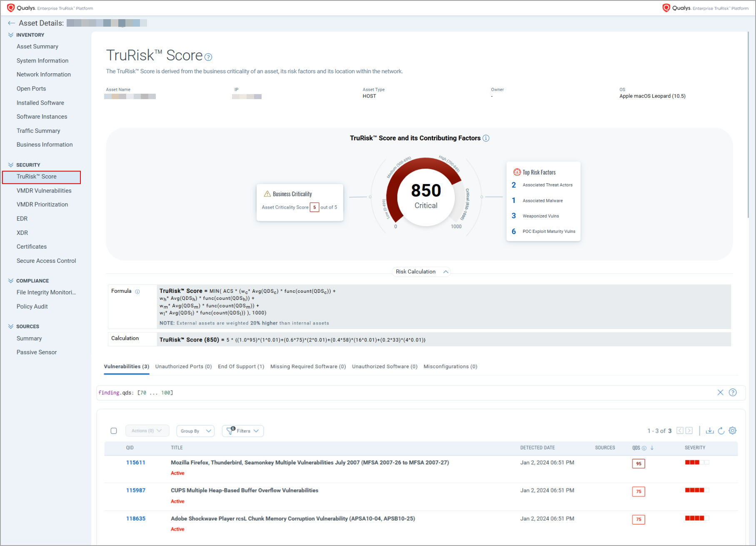
Task: Click info icon next to Contributing Factors heading
Action: 486,138
